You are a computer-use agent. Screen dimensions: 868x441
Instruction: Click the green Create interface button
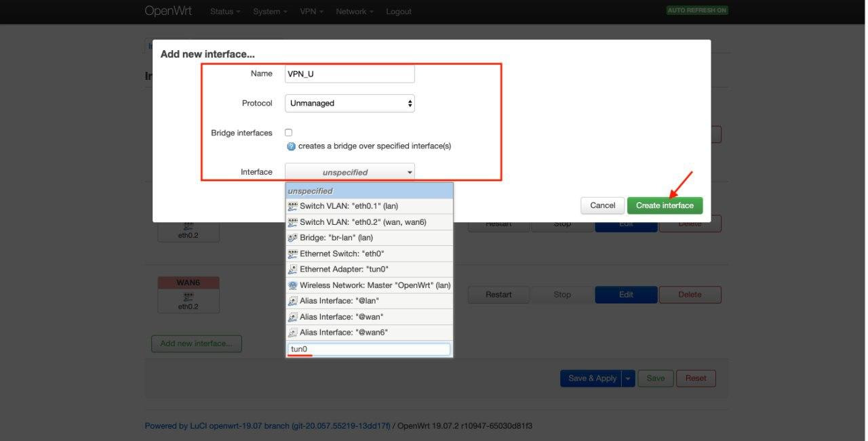[x=665, y=205]
